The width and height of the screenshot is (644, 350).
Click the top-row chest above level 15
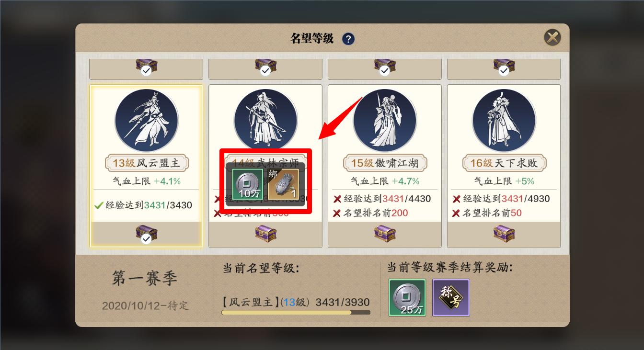(385, 67)
